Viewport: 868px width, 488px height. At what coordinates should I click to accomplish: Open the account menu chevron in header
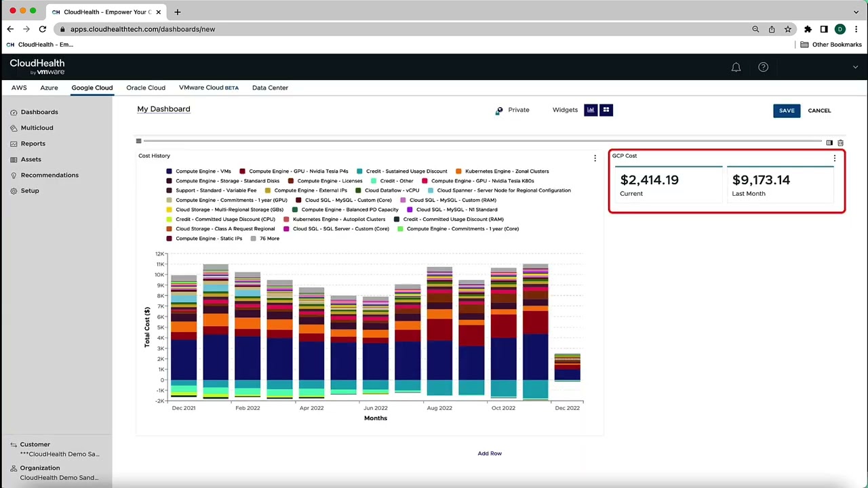[855, 67]
